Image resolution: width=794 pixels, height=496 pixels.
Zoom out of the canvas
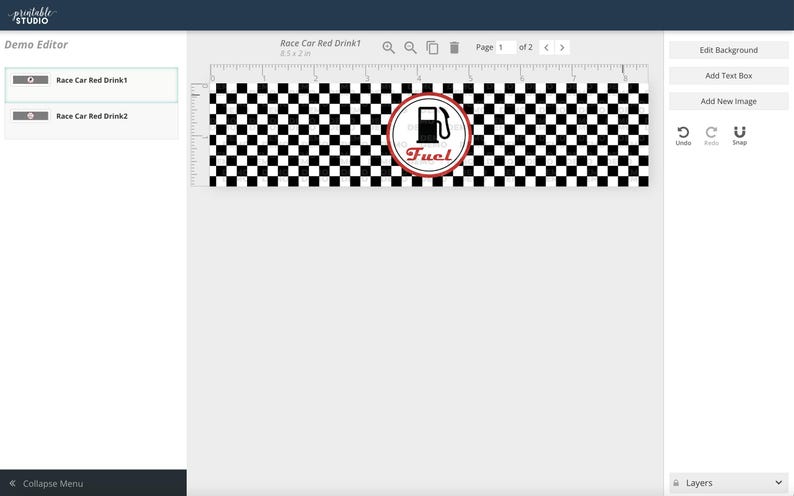[410, 48]
